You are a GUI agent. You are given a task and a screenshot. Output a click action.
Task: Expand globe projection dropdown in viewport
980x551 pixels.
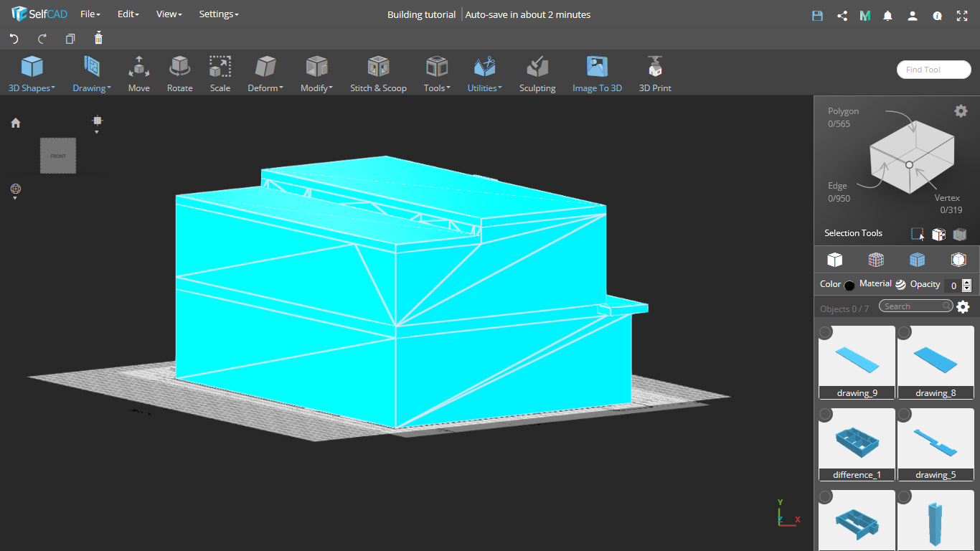(x=15, y=198)
